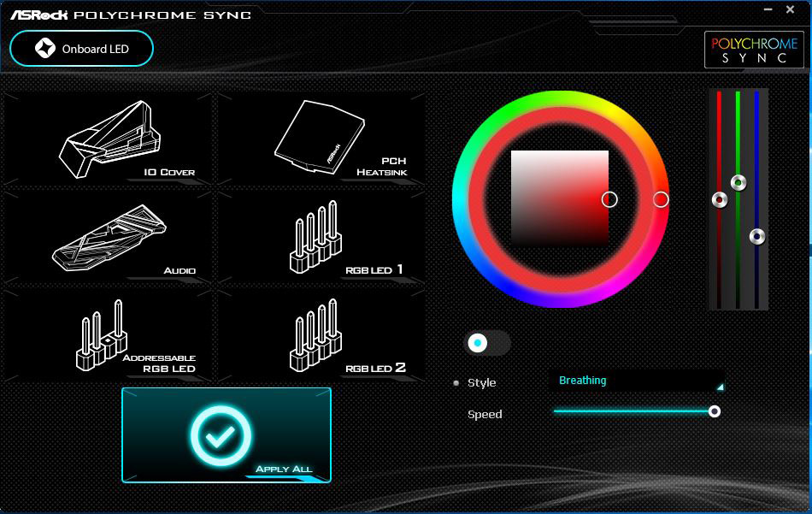This screenshot has width=812, height=514.
Task: Pick the Addressable RGB LED header
Action: click(108, 335)
